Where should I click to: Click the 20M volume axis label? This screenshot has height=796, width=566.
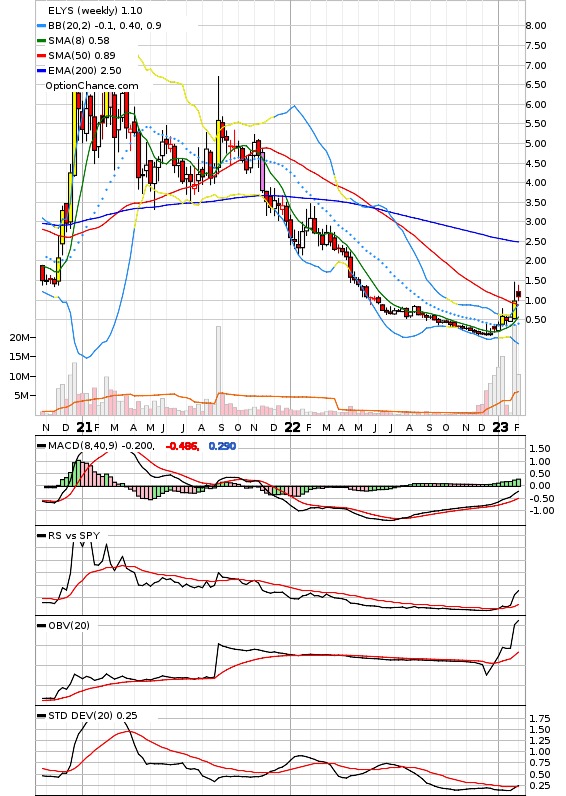pyautogui.click(x=20, y=338)
